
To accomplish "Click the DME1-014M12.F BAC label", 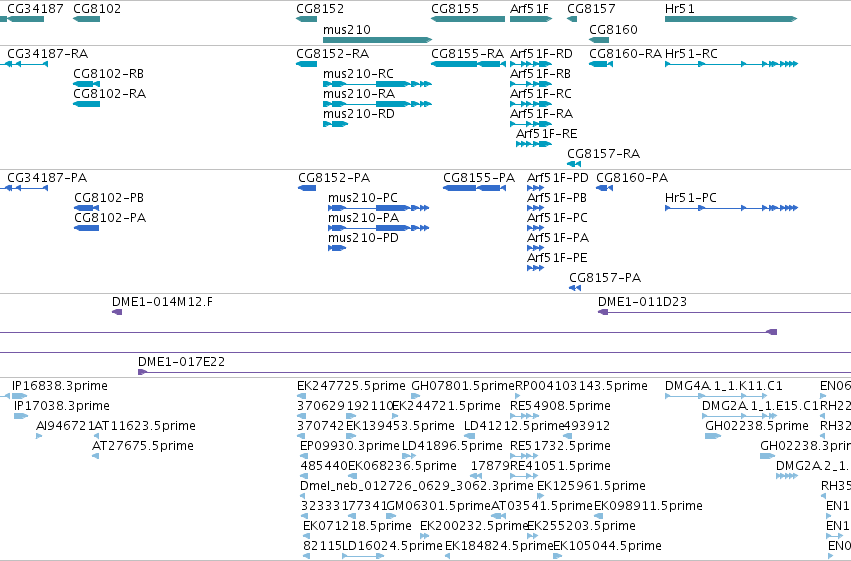I will click(x=162, y=302).
